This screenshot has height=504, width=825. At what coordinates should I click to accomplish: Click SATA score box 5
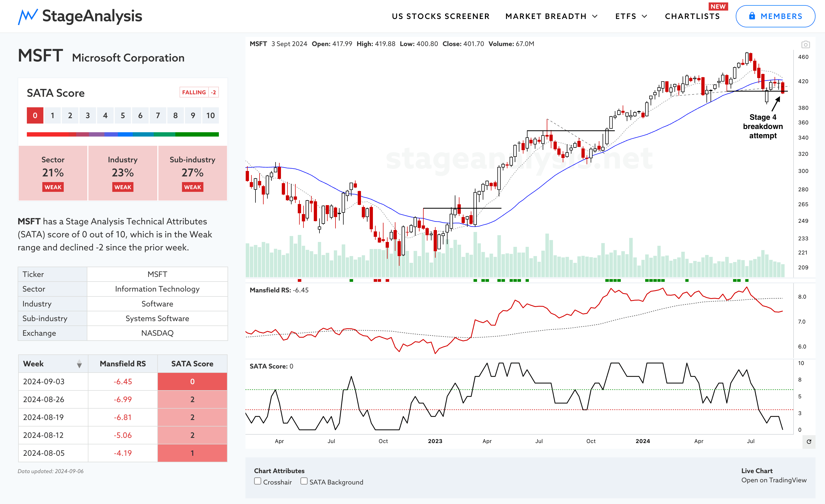click(x=123, y=115)
